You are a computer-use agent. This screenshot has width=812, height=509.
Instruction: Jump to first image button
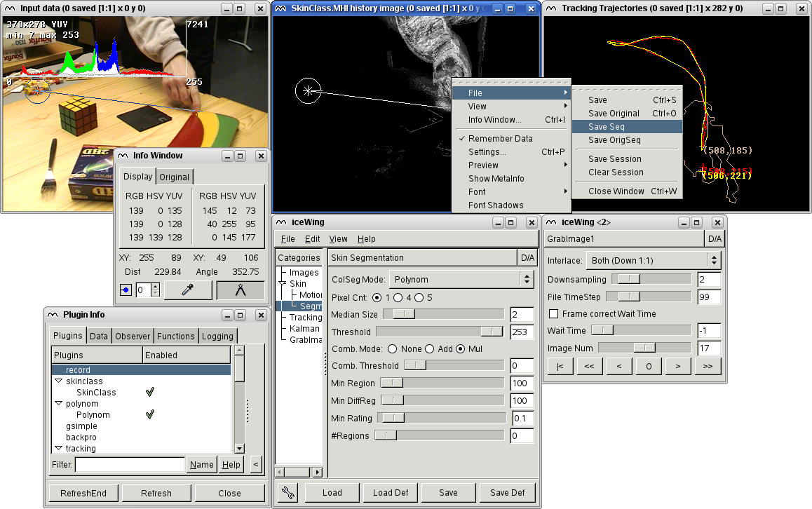click(560, 365)
